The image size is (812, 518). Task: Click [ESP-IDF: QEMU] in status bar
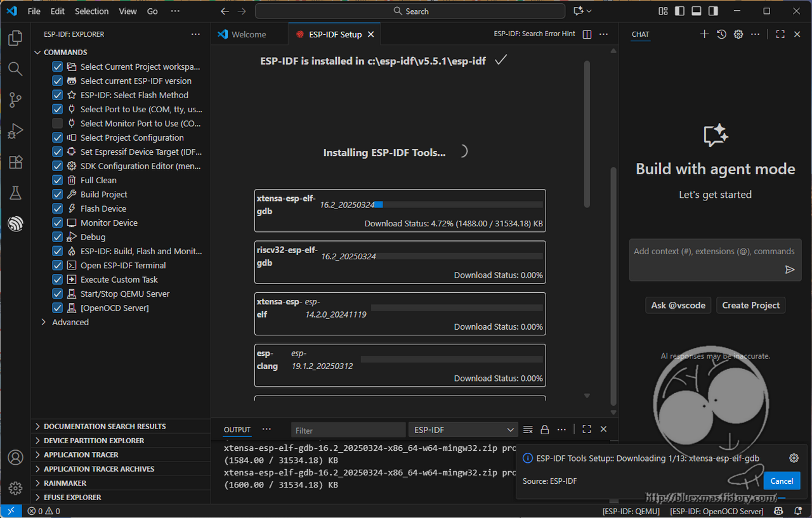(631, 511)
